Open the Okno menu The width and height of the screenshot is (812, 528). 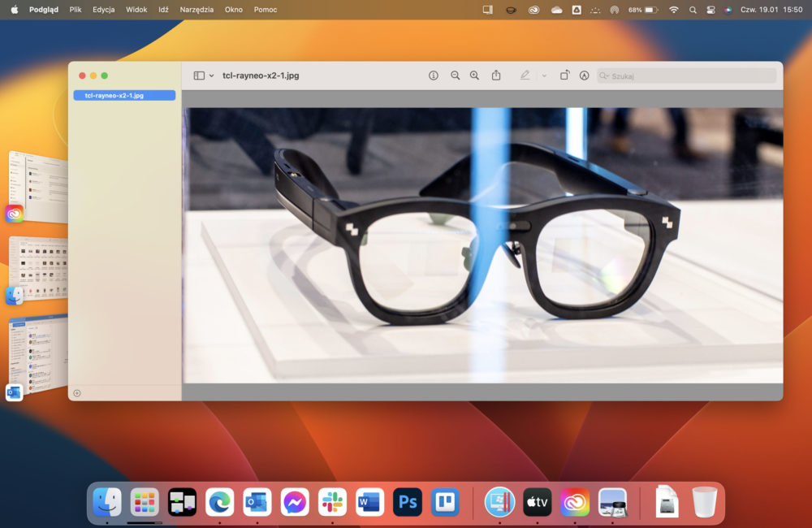coord(234,9)
